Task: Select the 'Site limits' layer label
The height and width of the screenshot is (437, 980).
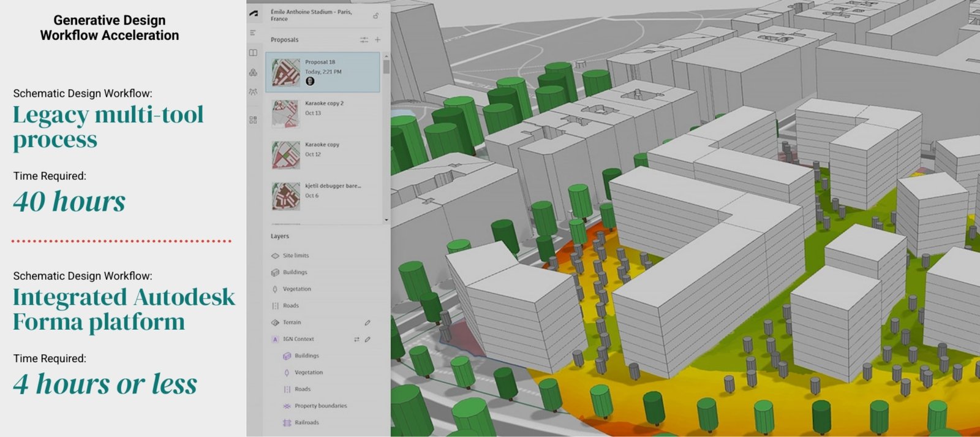Action: [x=296, y=256]
